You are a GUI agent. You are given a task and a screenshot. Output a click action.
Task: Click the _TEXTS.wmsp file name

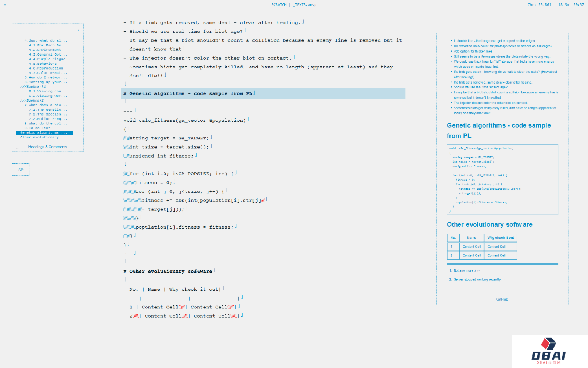tap(305, 5)
